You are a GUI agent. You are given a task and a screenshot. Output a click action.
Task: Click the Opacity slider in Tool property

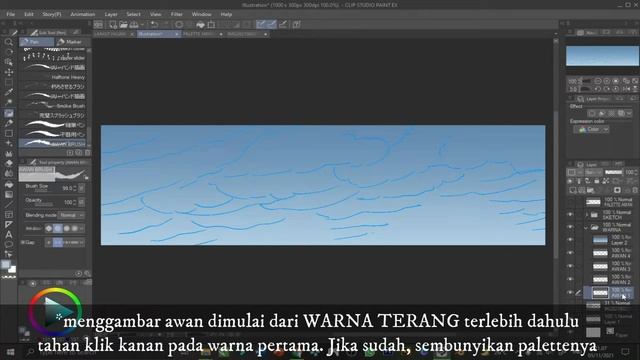tap(45, 204)
